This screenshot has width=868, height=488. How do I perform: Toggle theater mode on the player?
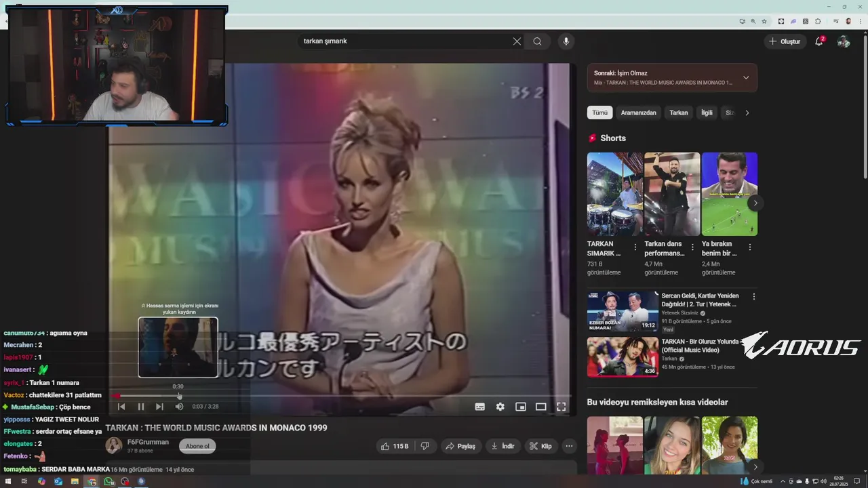point(541,407)
